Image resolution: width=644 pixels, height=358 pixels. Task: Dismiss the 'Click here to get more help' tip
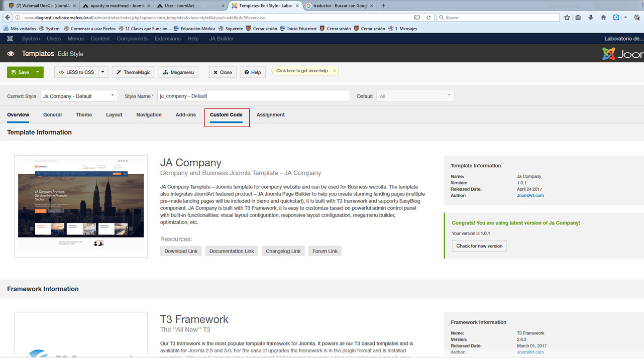[x=335, y=71]
